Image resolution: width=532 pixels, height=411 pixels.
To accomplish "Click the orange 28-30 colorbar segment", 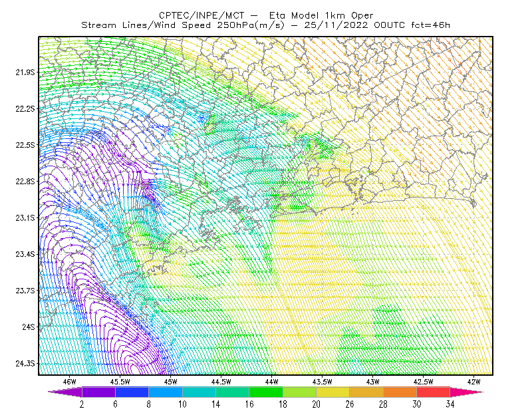I will (400, 392).
